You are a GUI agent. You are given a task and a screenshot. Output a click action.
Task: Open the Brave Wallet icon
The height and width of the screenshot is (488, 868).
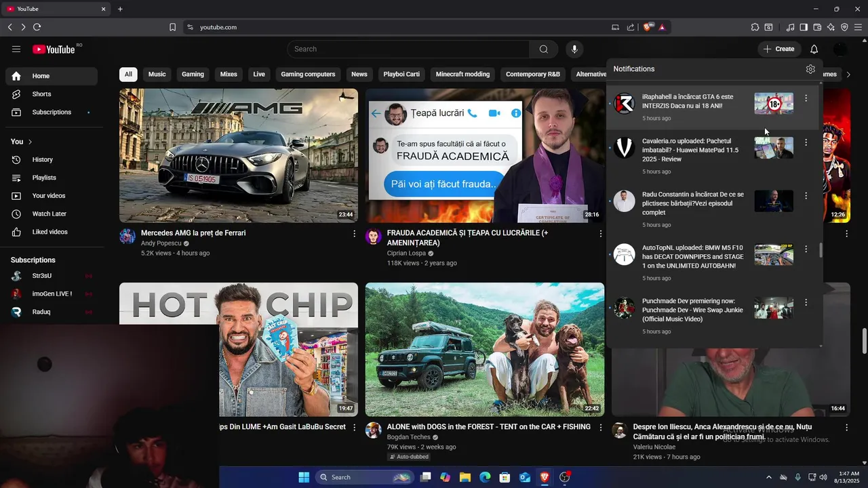click(x=817, y=27)
